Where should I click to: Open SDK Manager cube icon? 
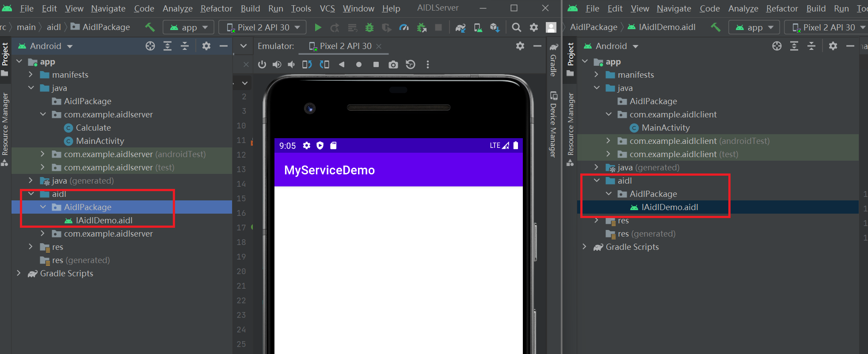[x=495, y=28]
